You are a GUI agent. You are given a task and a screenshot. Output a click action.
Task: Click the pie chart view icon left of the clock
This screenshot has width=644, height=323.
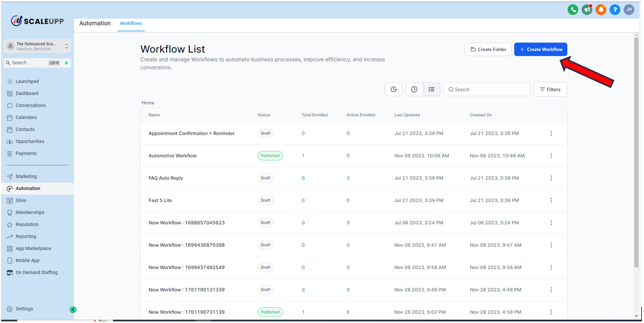click(x=393, y=89)
